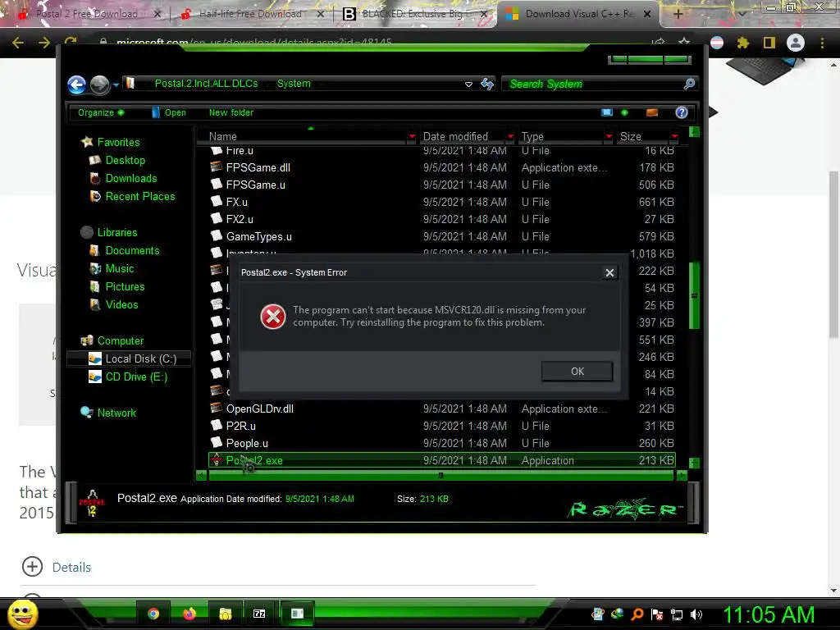Click Chrome's browser Back arrow
This screenshot has height=630, width=840.
(18, 43)
